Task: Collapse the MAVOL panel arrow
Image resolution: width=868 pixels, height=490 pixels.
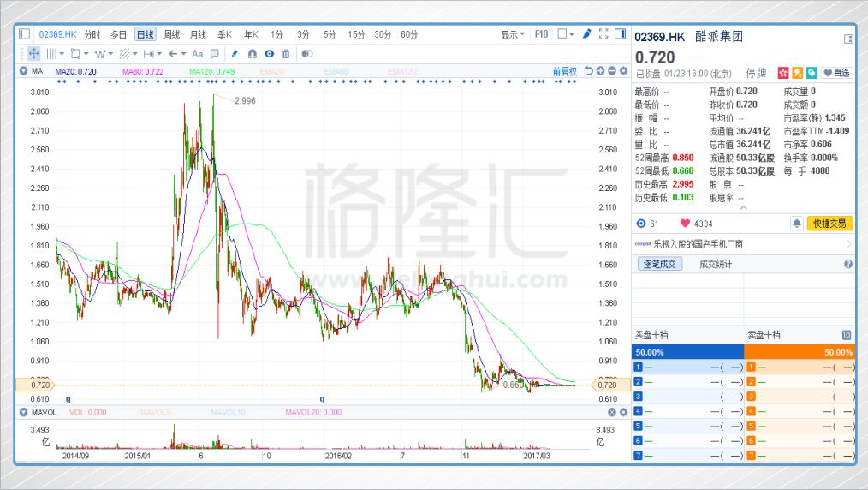Action: coord(23,412)
